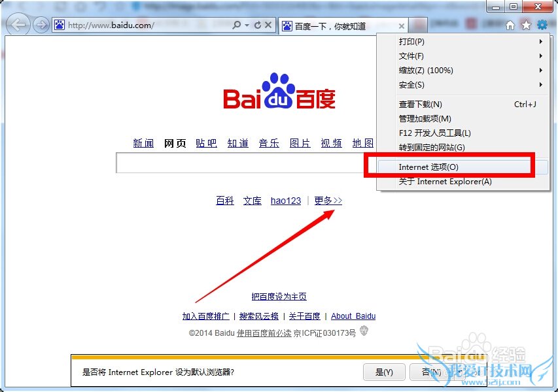Click the search magnifier in address bar
The height and width of the screenshot is (392, 558).
point(237,25)
